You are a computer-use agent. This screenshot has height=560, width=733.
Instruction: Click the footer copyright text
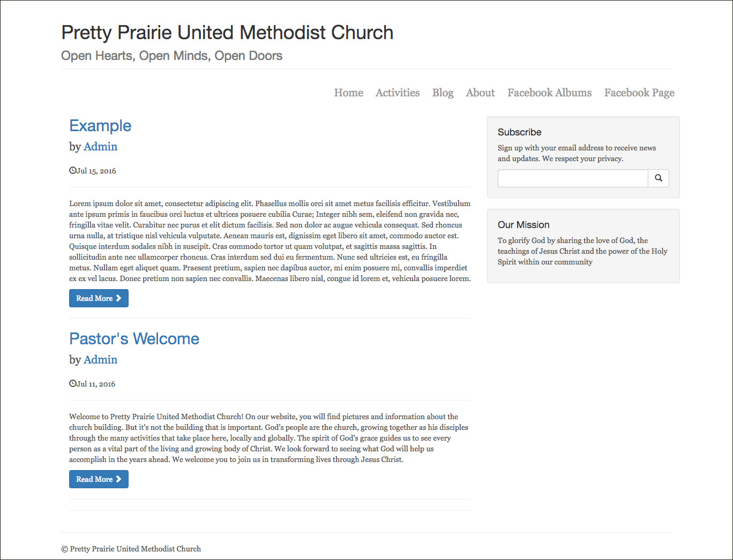(131, 549)
